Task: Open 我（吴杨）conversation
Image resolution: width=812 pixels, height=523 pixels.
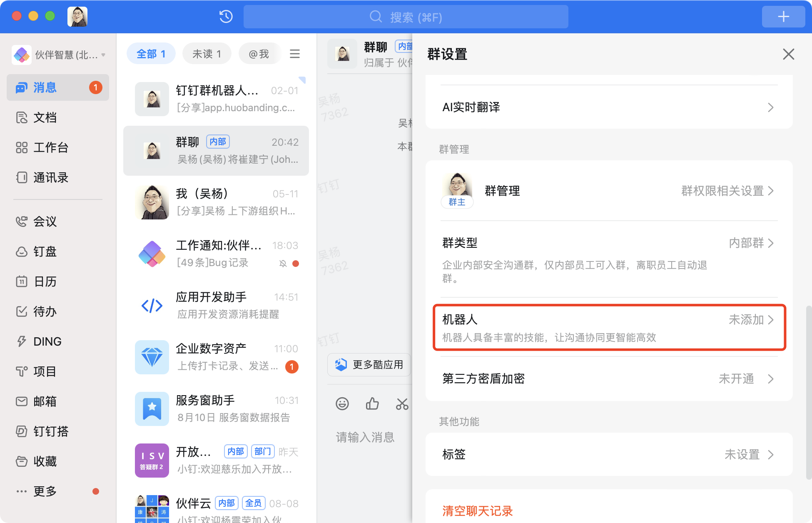Action: coord(216,202)
